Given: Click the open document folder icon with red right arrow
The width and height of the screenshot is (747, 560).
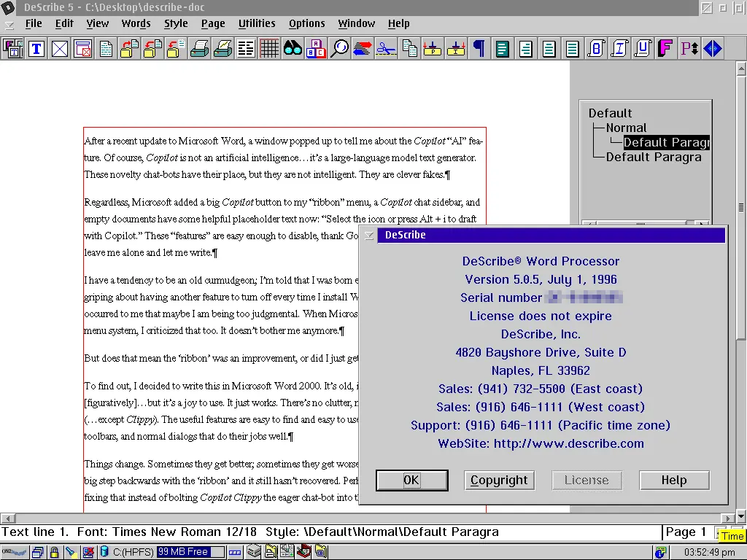Looking at the screenshot, I should (x=130, y=49).
